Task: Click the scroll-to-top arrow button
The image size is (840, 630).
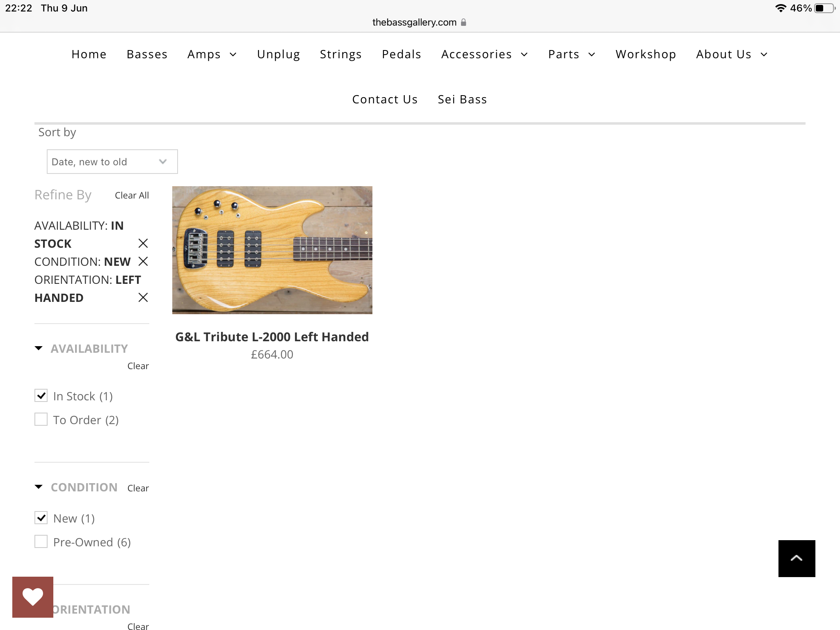Action: coord(797,558)
